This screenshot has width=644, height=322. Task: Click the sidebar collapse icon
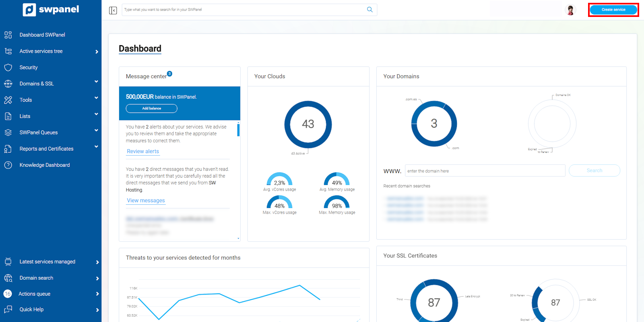point(113,10)
